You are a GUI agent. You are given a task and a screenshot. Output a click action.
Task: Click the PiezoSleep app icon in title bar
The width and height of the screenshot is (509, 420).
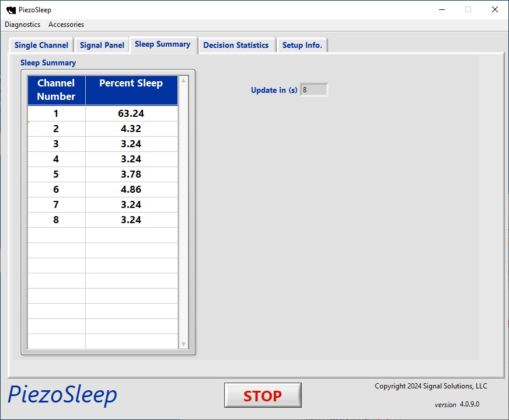tap(11, 10)
